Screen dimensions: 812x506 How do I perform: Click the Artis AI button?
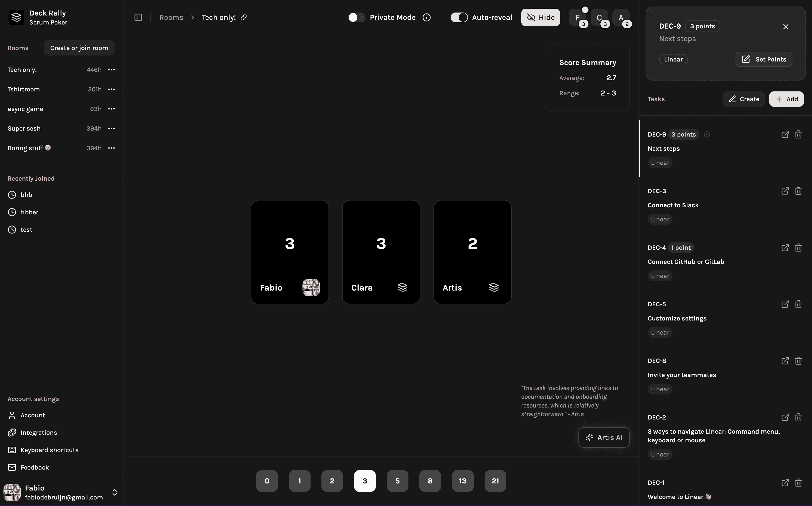(x=604, y=437)
